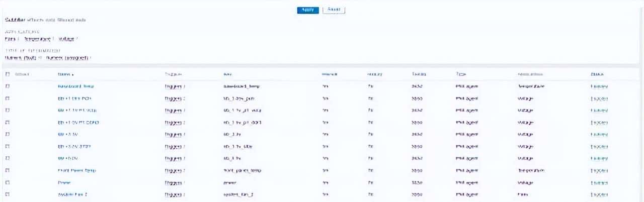Image resolution: width=644 pixels, height=202 pixels.
Task: Open the BB +1.1V P1 Vccp item
Action: [x=78, y=110]
